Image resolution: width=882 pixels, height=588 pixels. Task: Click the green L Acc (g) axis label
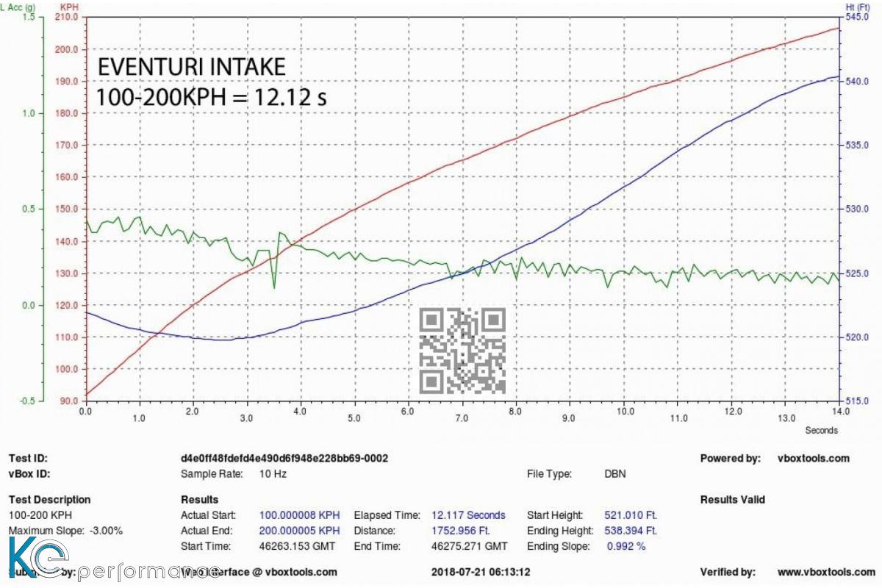[x=18, y=6]
